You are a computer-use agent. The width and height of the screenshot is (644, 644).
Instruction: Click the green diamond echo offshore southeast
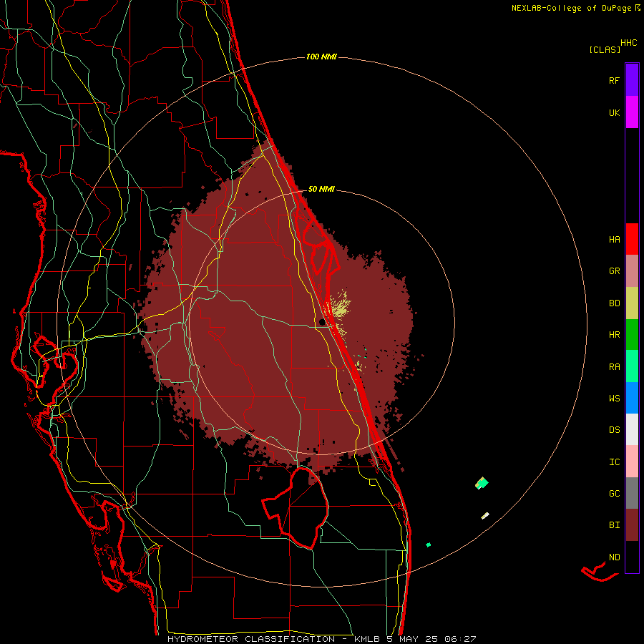[x=482, y=483]
